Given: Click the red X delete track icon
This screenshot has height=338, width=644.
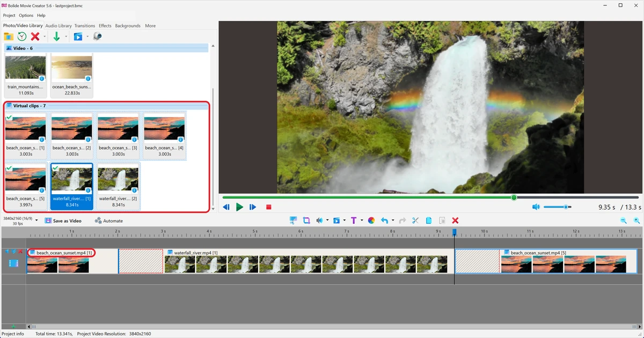Looking at the screenshot, I should [20, 251].
